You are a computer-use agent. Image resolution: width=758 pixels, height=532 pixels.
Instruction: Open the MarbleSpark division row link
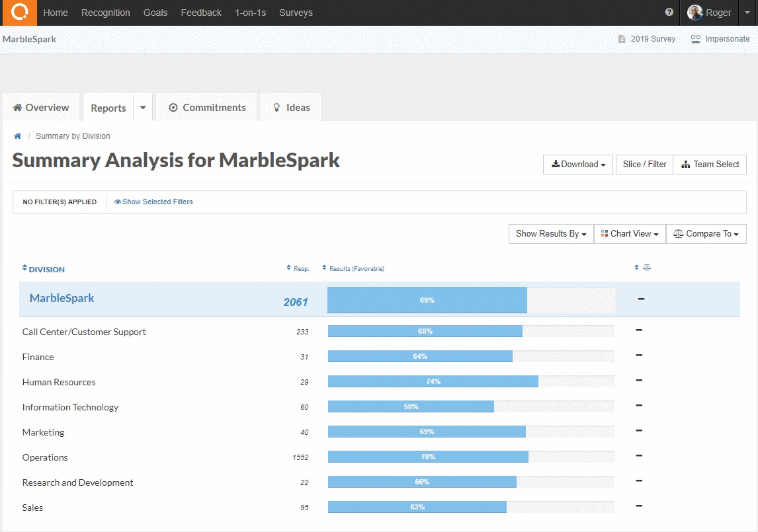click(62, 298)
